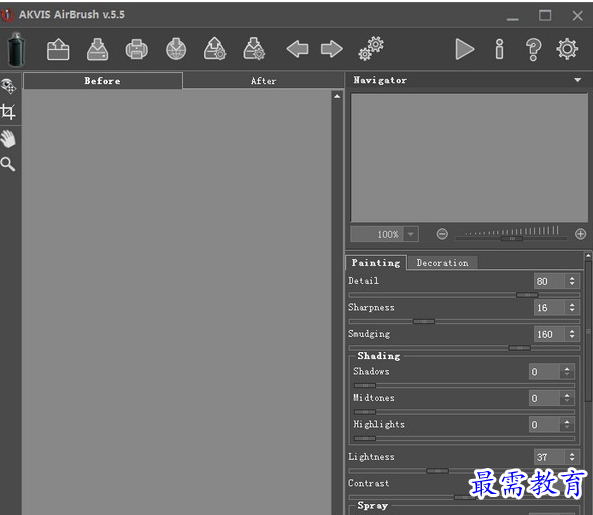Print the image with the printer icon
Screen dimensions: 593x515
[137, 49]
